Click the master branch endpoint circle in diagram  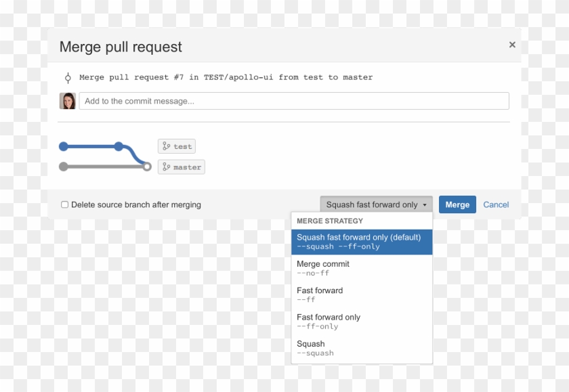[146, 165]
